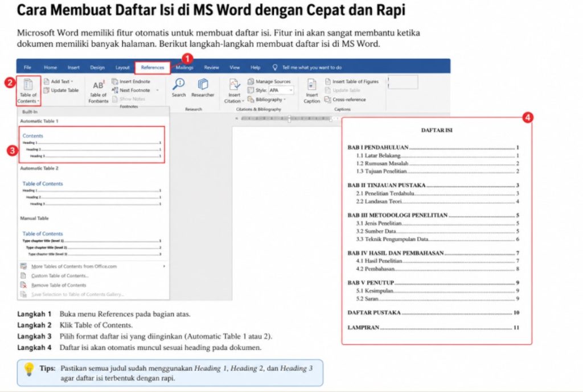This screenshot has width=583, height=392.
Task: Click the References tab
Action: click(x=153, y=67)
